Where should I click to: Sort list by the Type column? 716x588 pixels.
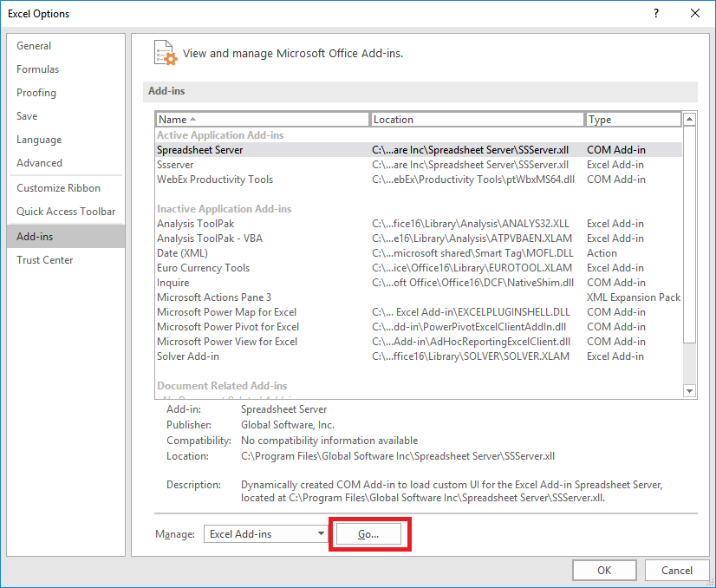point(633,120)
